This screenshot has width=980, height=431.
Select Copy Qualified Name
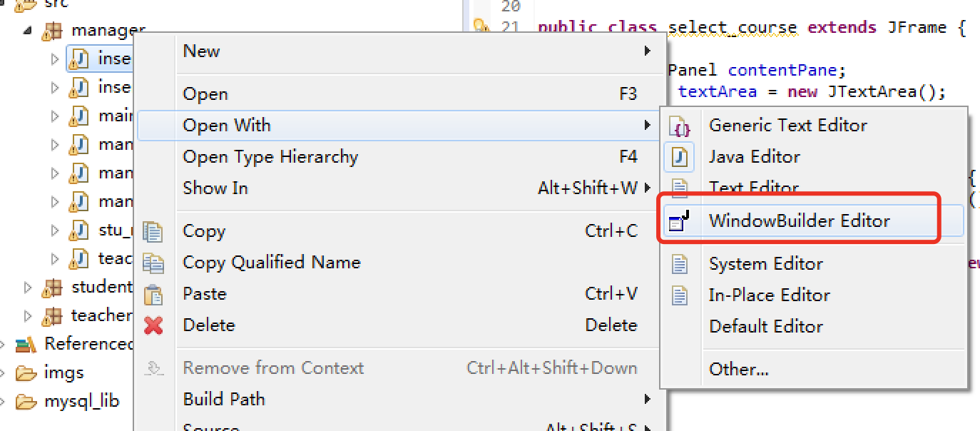(x=399, y=262)
